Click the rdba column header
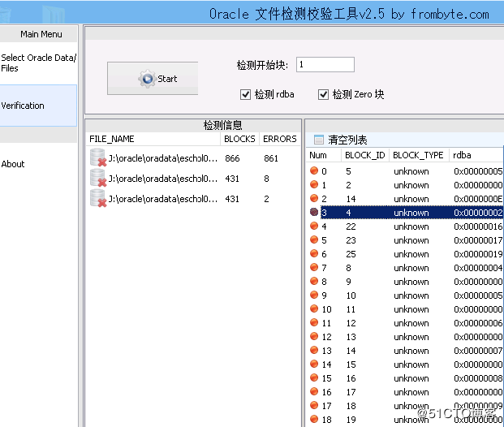This screenshot has width=504, height=427. [x=476, y=155]
